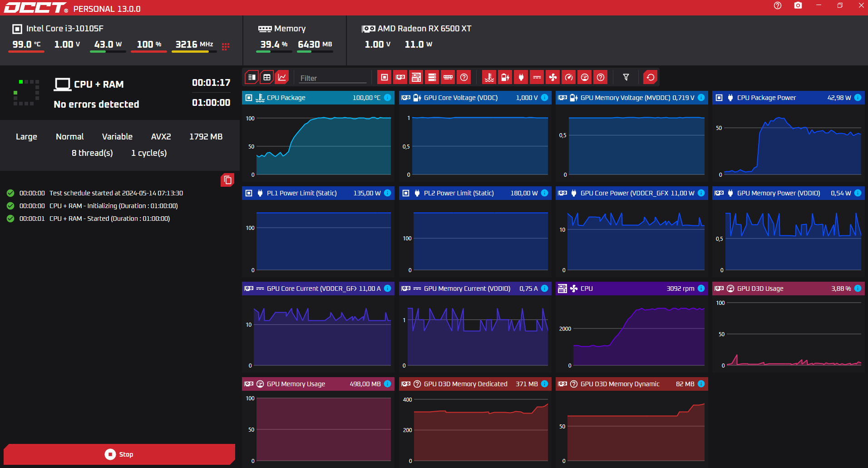This screenshot has width=868, height=468.
Task: Focus the Filter text field
Action: 333,78
